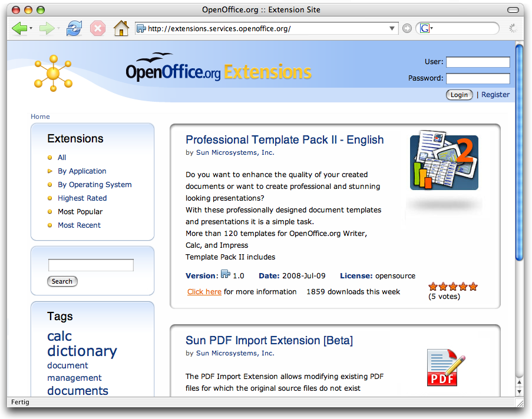Click the date '2008-Jul-09'
The width and height of the screenshot is (532, 419).
pyautogui.click(x=303, y=276)
